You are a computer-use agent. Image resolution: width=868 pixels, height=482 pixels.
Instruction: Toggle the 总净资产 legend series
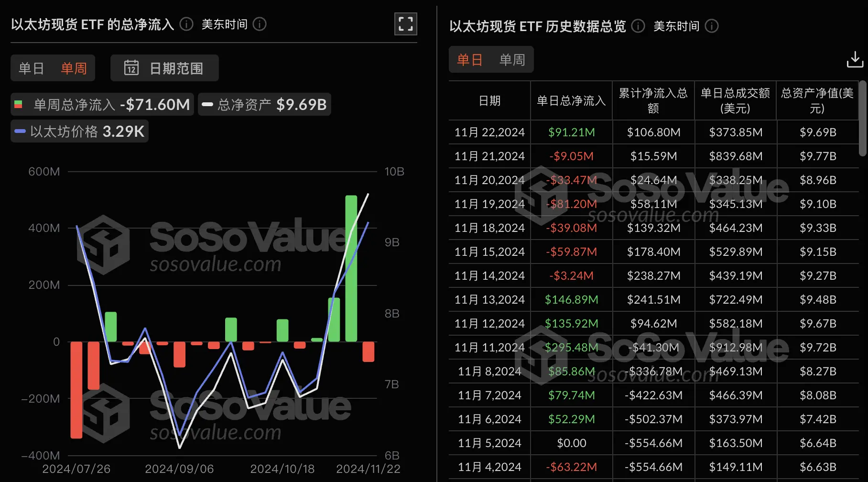click(x=264, y=104)
